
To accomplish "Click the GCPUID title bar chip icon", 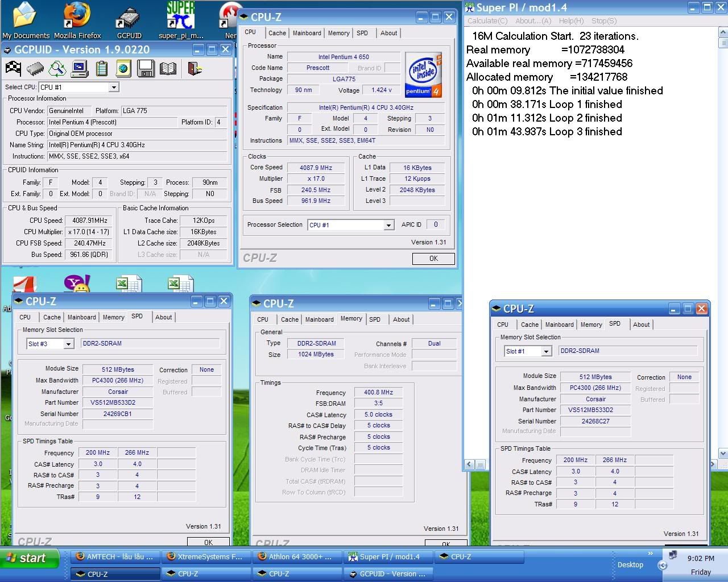I will (8, 49).
